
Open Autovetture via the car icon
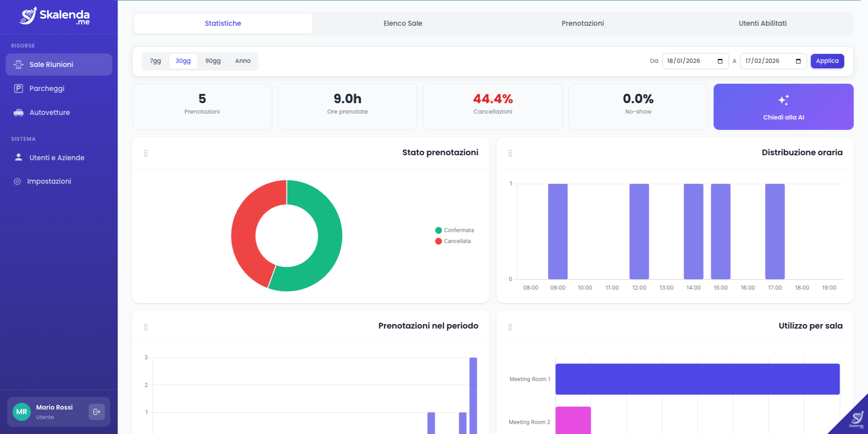coord(19,113)
